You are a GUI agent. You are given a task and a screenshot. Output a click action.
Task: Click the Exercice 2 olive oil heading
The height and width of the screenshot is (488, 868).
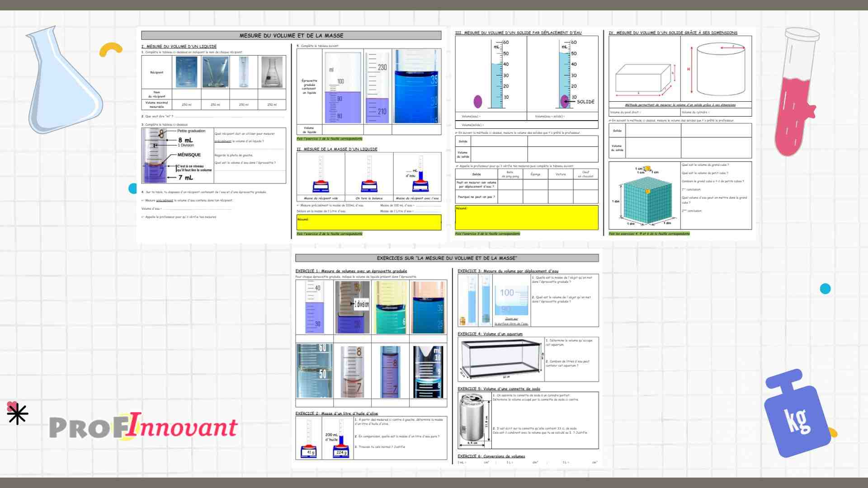click(337, 413)
